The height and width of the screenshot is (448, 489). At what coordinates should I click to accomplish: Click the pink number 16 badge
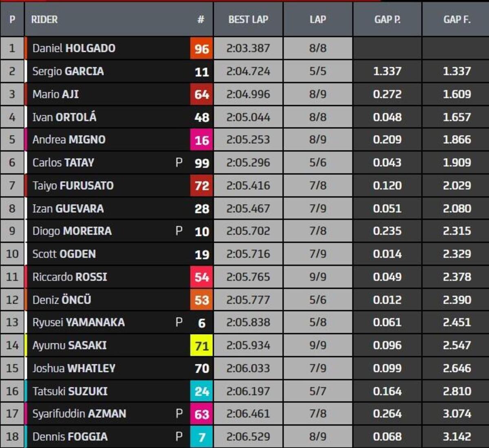(201, 140)
